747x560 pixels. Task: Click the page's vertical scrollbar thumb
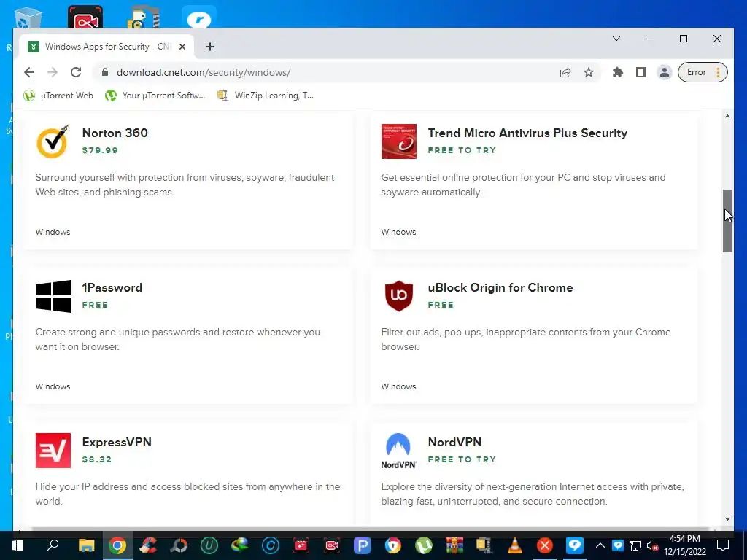[727, 221]
